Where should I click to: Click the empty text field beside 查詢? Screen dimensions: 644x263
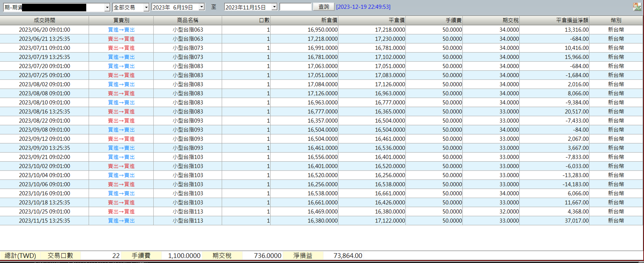[296, 7]
